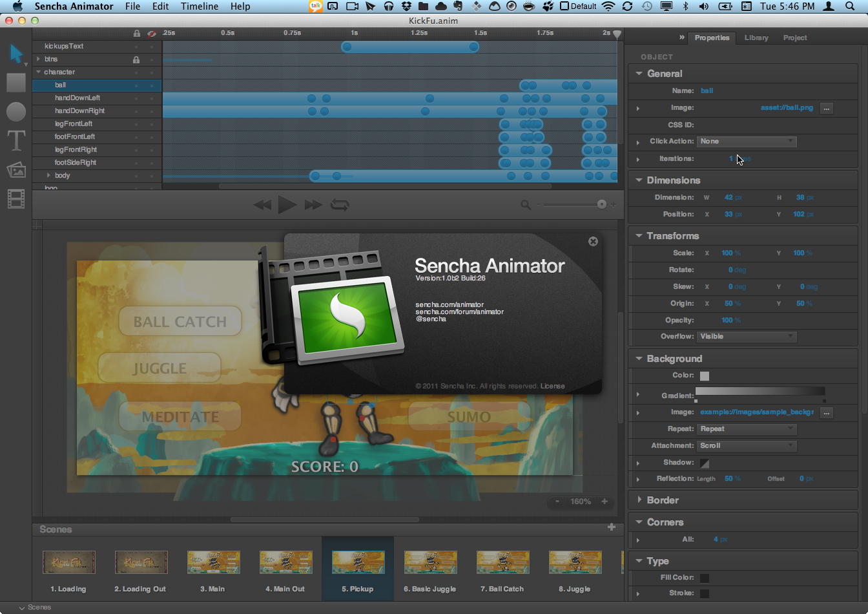
Task: Switch to the Library tab
Action: [x=756, y=38]
